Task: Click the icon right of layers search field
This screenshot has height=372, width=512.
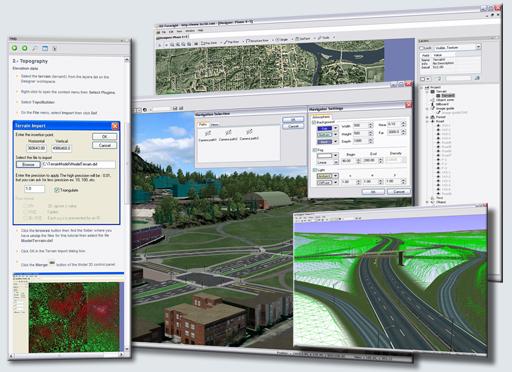Action: [477, 78]
